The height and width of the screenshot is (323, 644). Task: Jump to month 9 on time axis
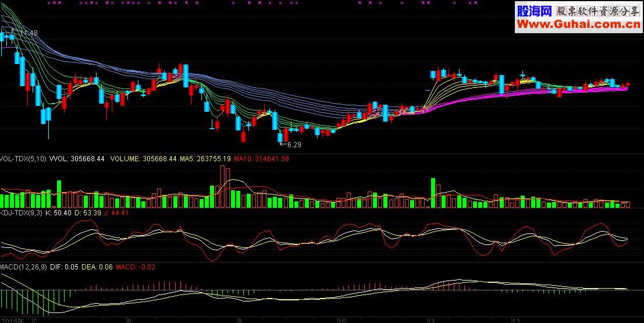coord(240,320)
